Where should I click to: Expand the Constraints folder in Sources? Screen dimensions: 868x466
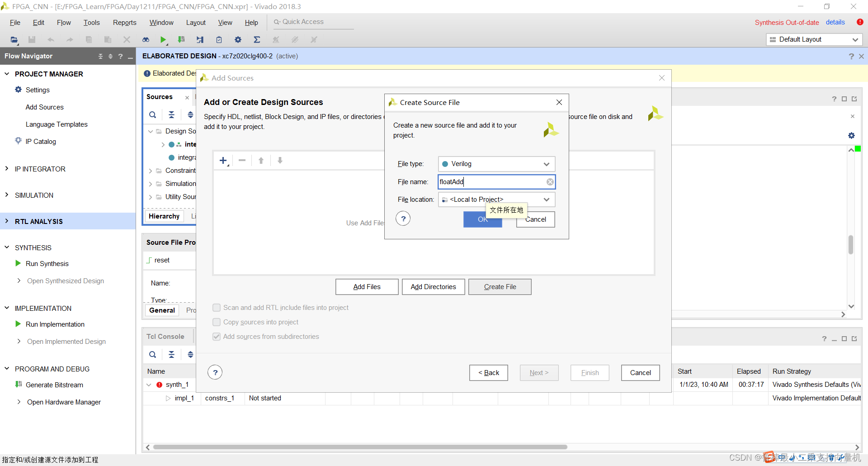[151, 171]
